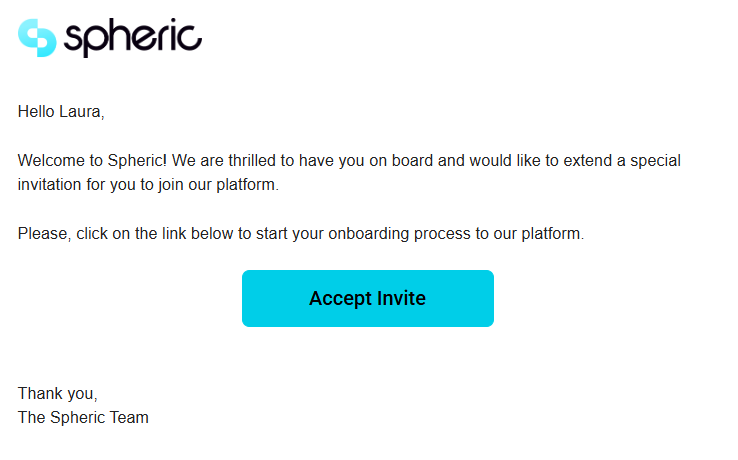This screenshot has width=738, height=460.
Task: Click the word "Hello" in the greeting
Action: point(38,112)
